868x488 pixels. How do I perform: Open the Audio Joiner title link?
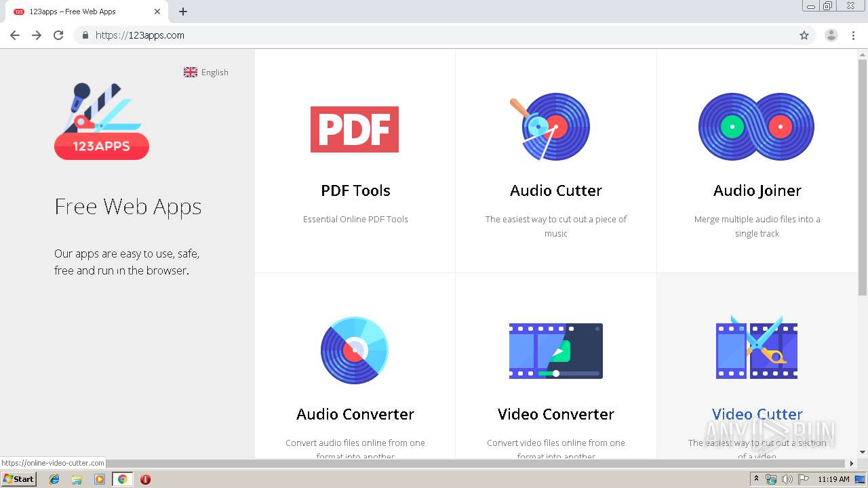tap(757, 190)
